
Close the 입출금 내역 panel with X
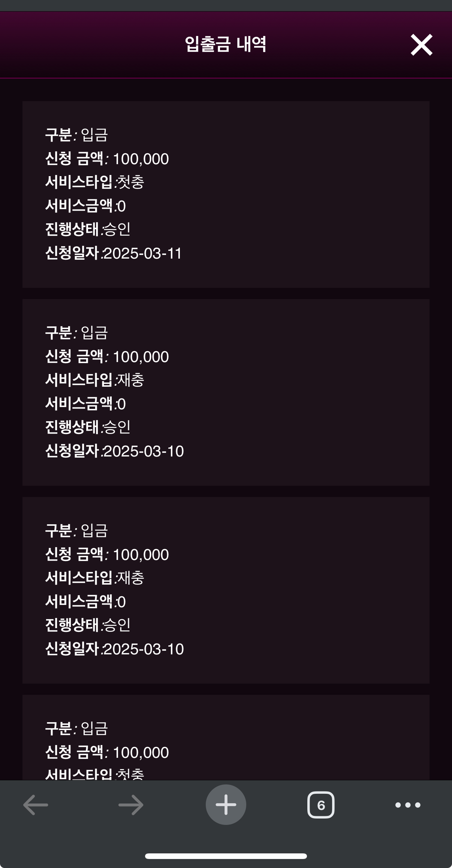pyautogui.click(x=422, y=45)
